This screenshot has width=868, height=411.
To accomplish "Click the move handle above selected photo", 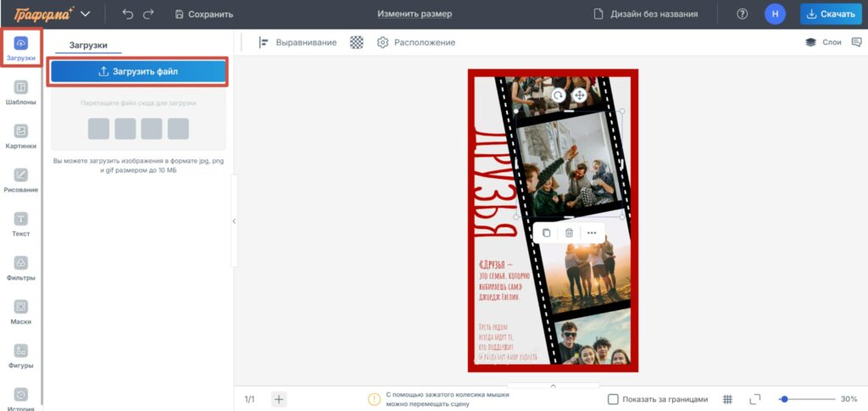I will point(579,95).
